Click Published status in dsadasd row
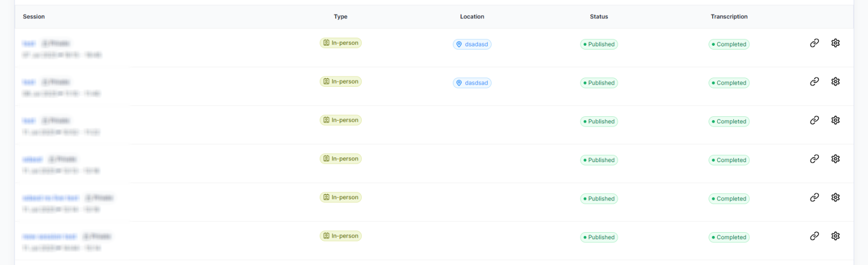The image size is (868, 265). [599, 44]
